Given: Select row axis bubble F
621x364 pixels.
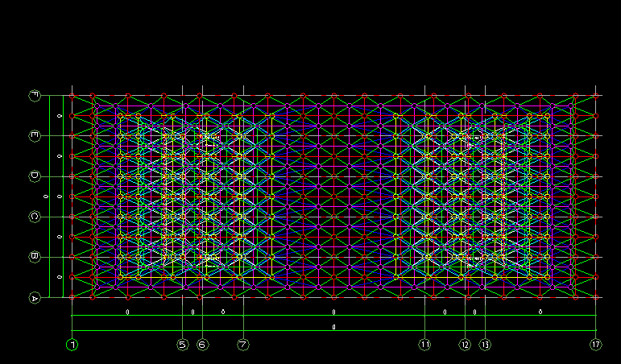Looking at the screenshot, I should [34, 95].
